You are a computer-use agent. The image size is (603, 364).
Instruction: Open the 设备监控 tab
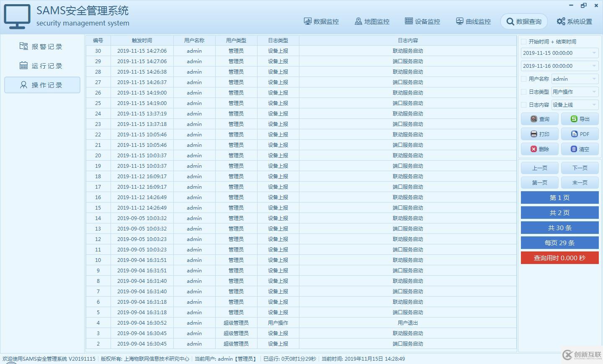[x=423, y=21]
